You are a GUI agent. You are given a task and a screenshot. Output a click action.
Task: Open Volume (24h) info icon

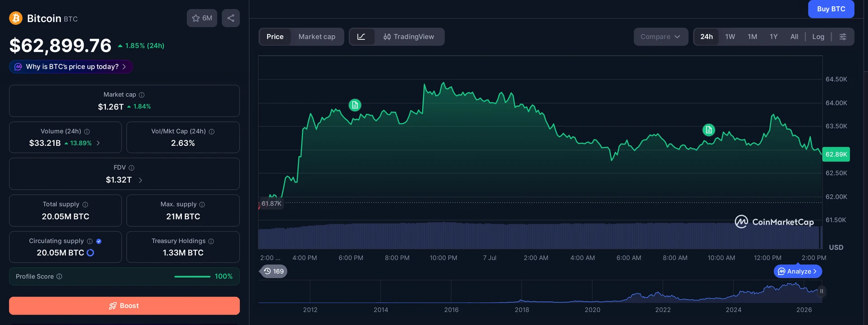coord(87,131)
